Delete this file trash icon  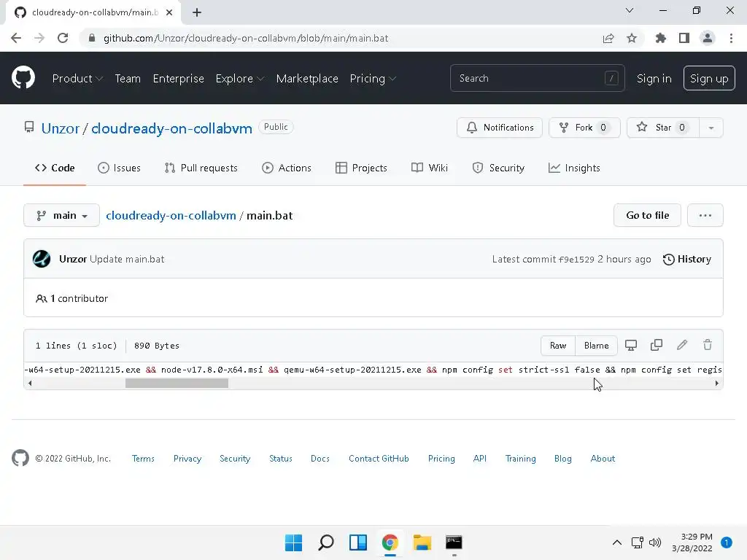point(708,345)
